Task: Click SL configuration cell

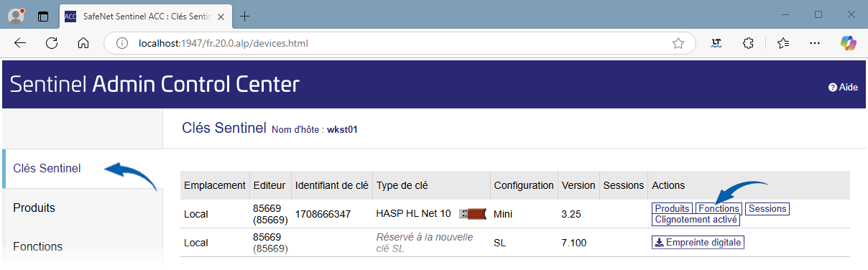Action: (500, 243)
